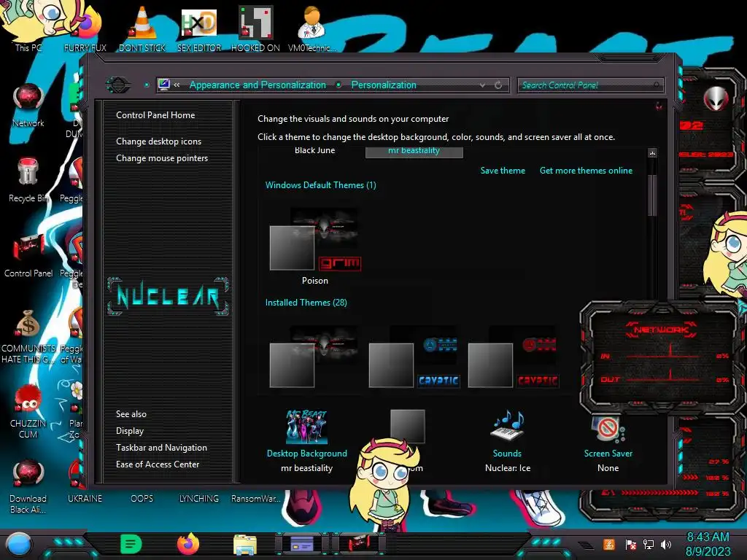
Task: Select the blue Cavatic installed theme
Action: click(x=414, y=357)
